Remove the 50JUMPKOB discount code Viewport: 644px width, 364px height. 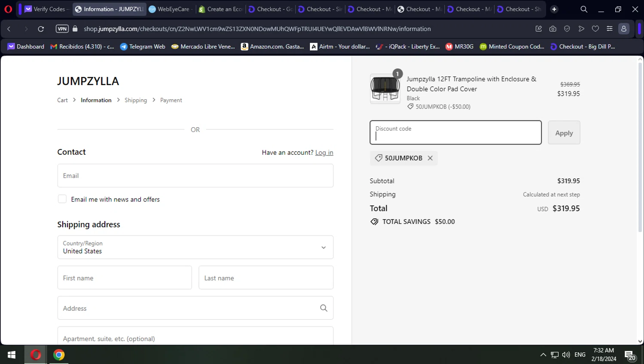click(x=430, y=158)
